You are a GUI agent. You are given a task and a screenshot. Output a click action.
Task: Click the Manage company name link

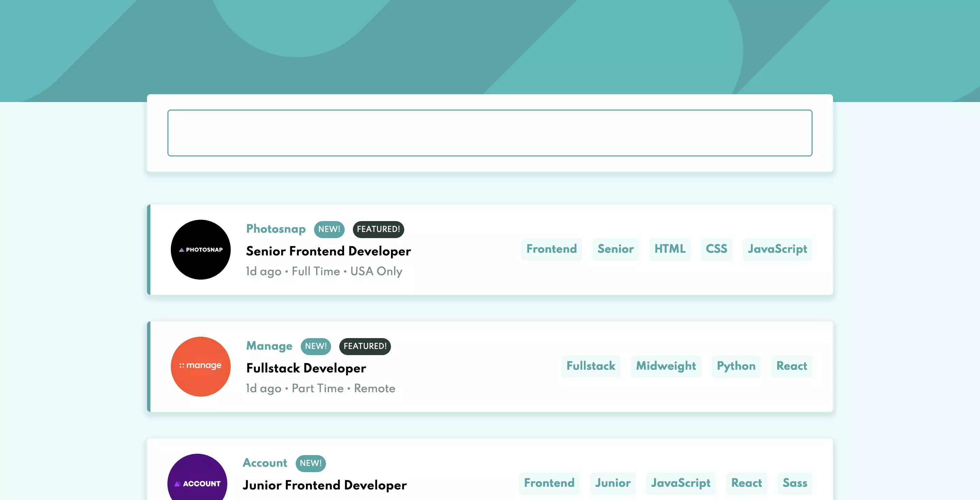pos(269,346)
